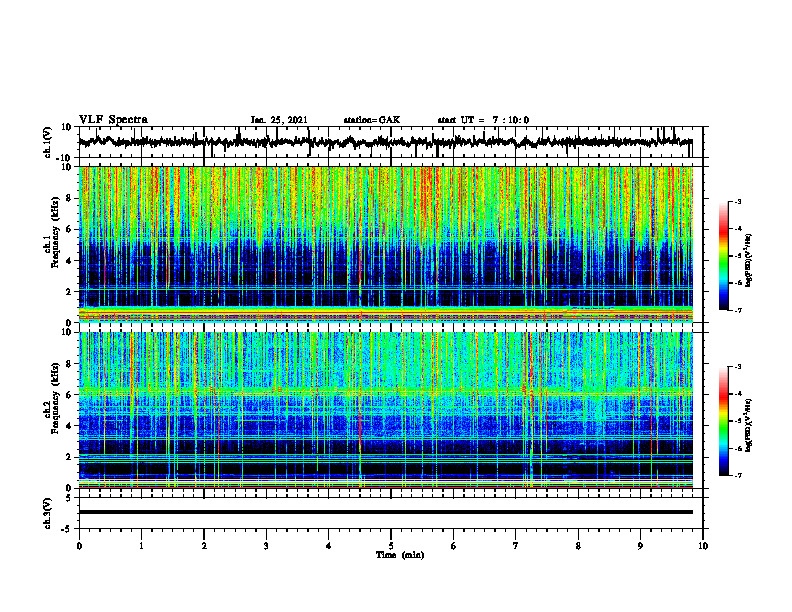Click time axis tick label "3"
This screenshot has height=612, width=792.
(266, 546)
